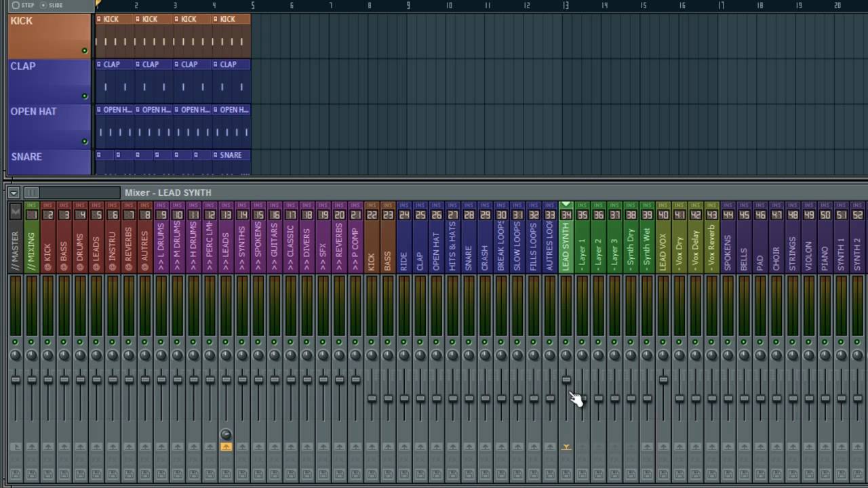Screen dimensions: 868x488
Task: Click the first KICK pattern clip menu icon
Action: click(x=99, y=19)
